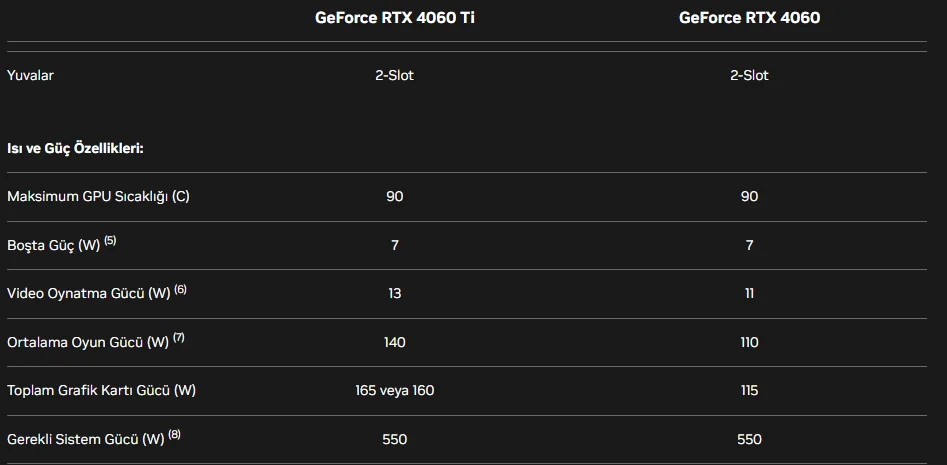Click the 11 video playback power value
Screen dimensions: 947x465
point(749,293)
